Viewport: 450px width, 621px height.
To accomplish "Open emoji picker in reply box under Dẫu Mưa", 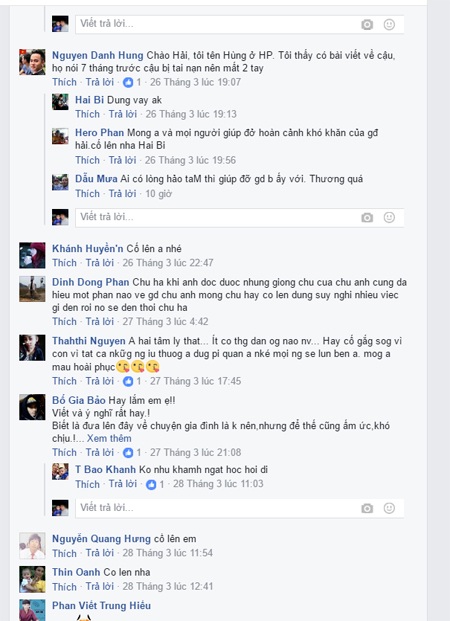I will click(389, 217).
